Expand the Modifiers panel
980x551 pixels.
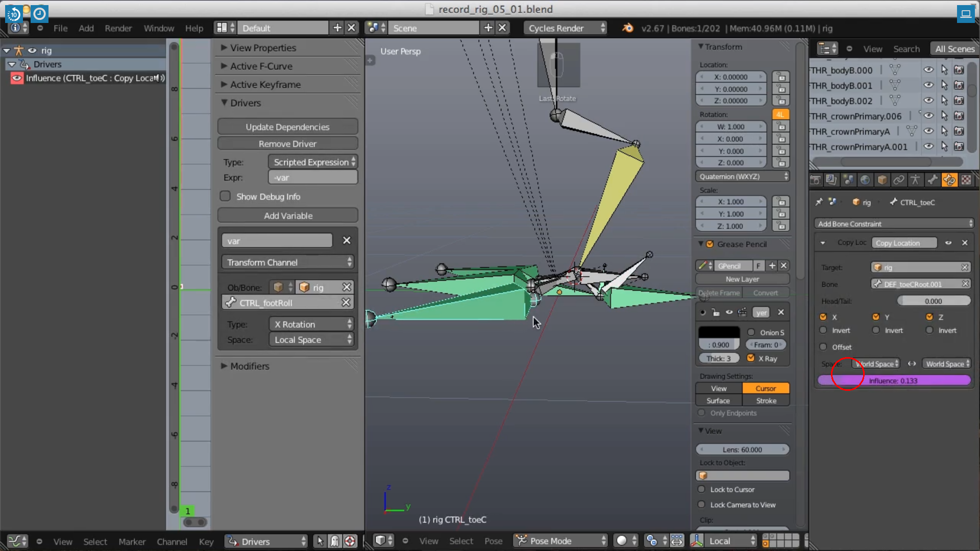250,366
